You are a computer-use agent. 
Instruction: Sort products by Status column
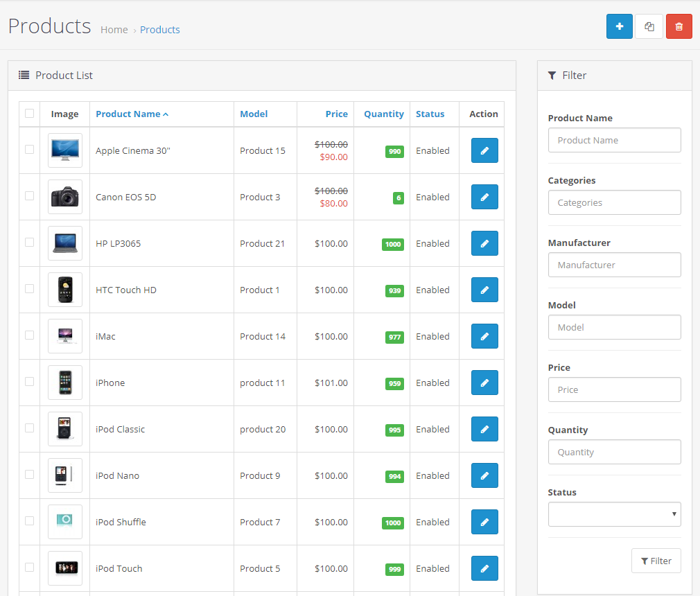430,114
